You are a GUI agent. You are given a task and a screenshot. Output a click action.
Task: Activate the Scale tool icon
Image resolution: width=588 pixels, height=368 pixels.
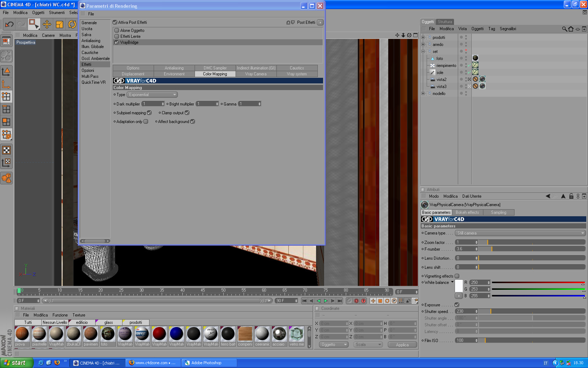[59, 24]
